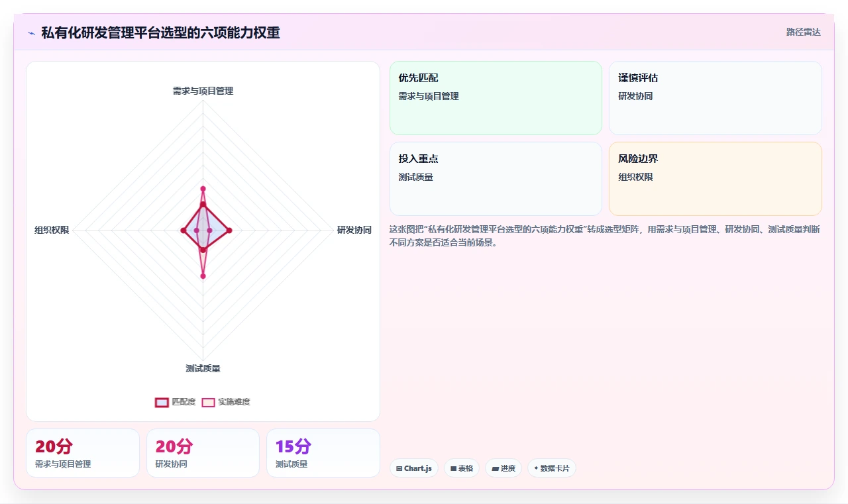Click the description paragraph starting with 这张图把
This screenshot has width=848, height=504.
pos(606,236)
